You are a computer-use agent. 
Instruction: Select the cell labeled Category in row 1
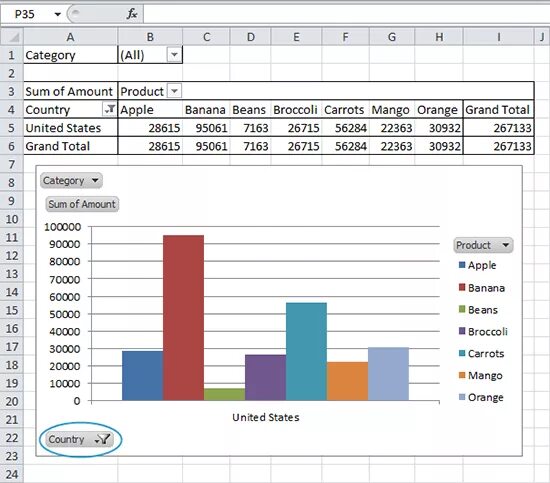71,55
